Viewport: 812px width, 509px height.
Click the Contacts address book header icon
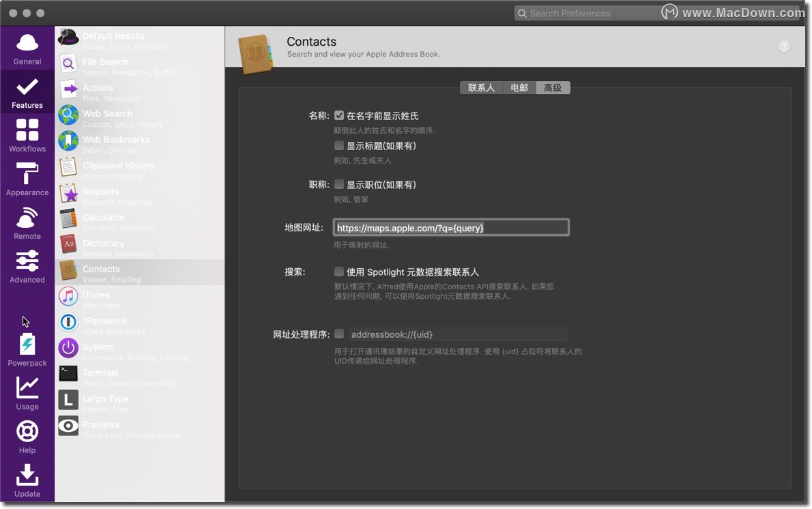256,53
